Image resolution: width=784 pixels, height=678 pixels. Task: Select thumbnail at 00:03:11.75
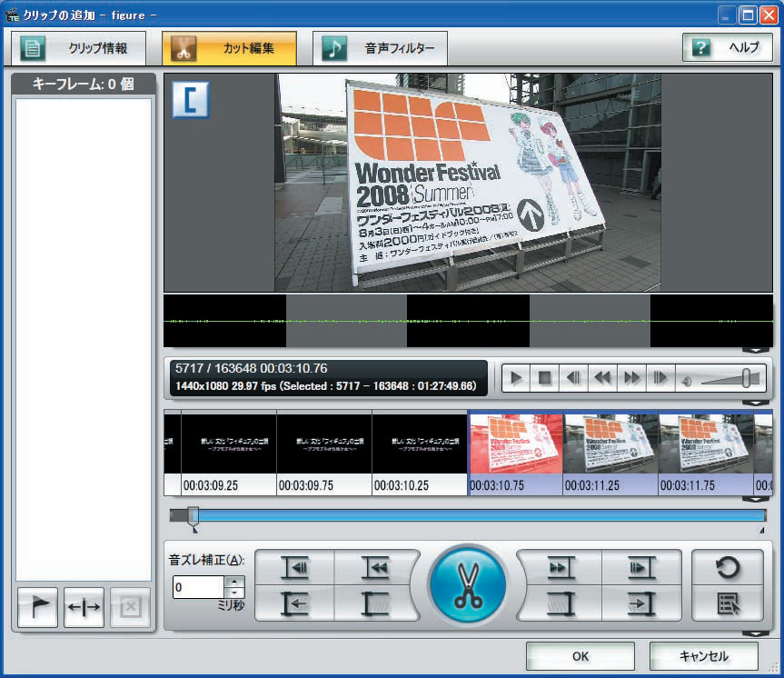tap(706, 453)
